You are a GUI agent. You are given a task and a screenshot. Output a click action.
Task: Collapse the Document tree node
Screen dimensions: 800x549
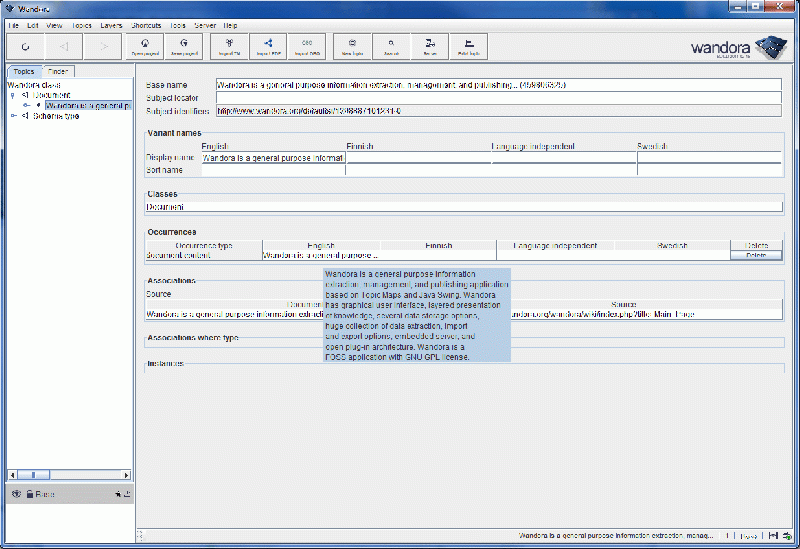[13, 95]
